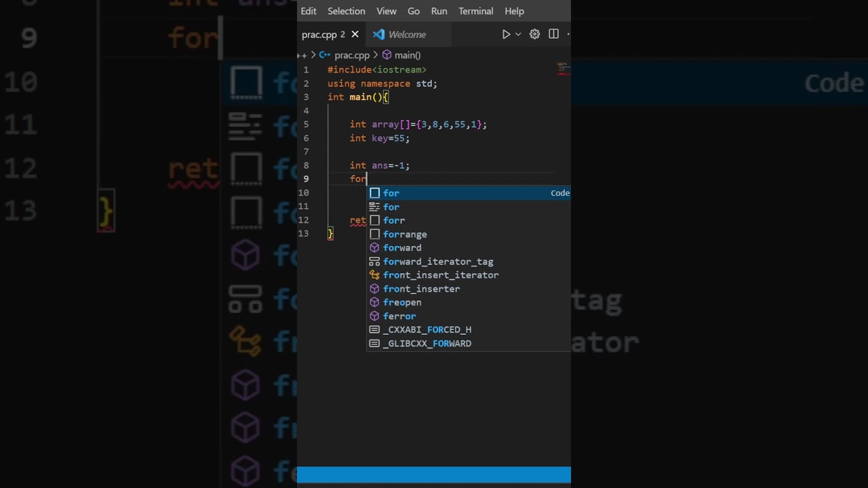Click the blue status bar
This screenshot has width=868, height=488.
point(434,475)
